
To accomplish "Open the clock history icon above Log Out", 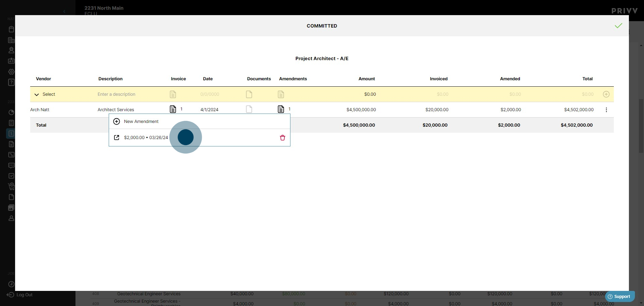I will [x=11, y=284].
